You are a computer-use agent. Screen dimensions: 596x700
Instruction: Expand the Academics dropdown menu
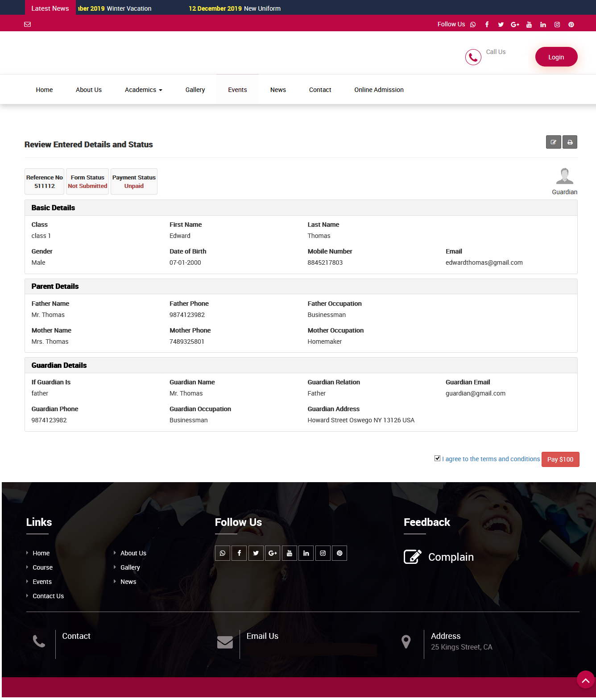click(x=143, y=90)
